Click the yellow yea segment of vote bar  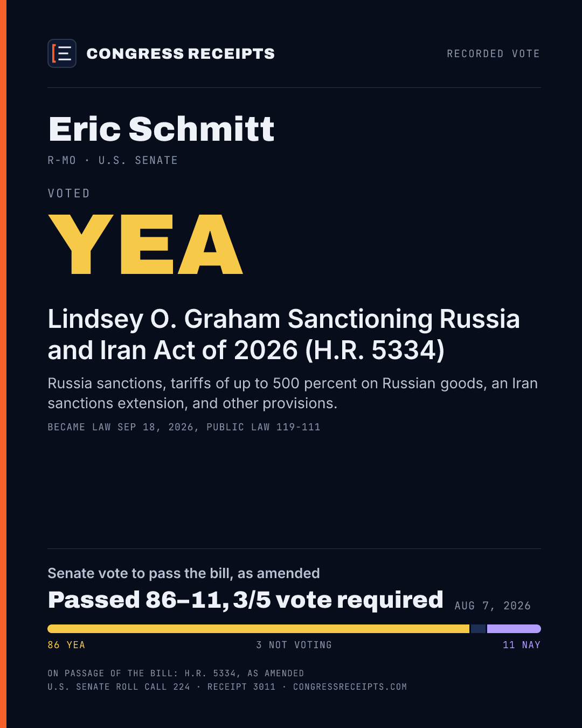click(x=258, y=629)
